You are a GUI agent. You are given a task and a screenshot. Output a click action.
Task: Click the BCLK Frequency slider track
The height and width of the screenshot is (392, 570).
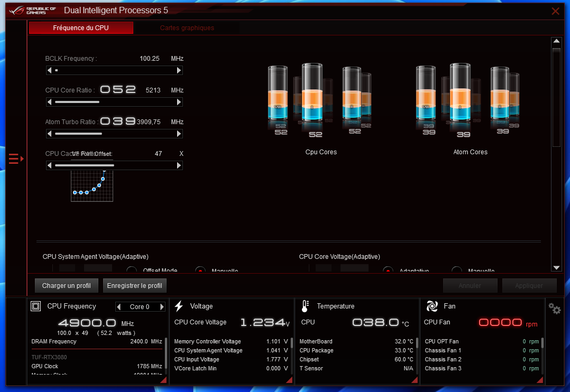point(114,70)
